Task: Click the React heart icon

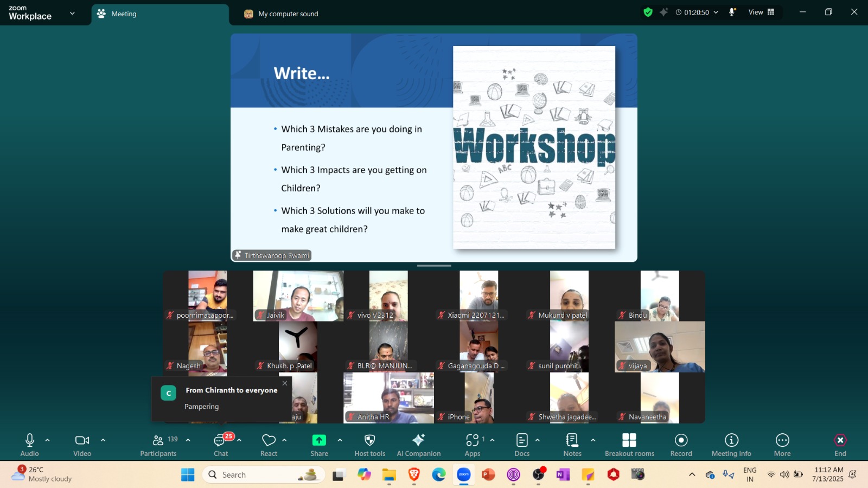Action: pyautogui.click(x=269, y=441)
